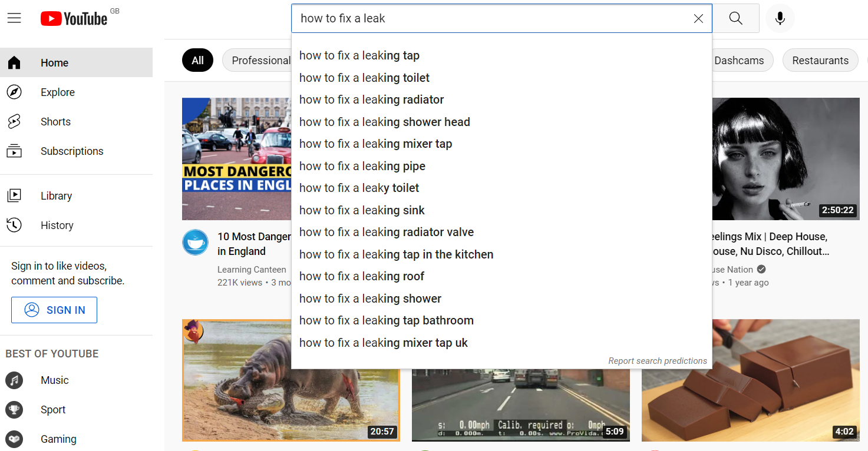Open Subscriptions from the sidebar
Viewport: 868px width, 451px height.
tap(72, 151)
